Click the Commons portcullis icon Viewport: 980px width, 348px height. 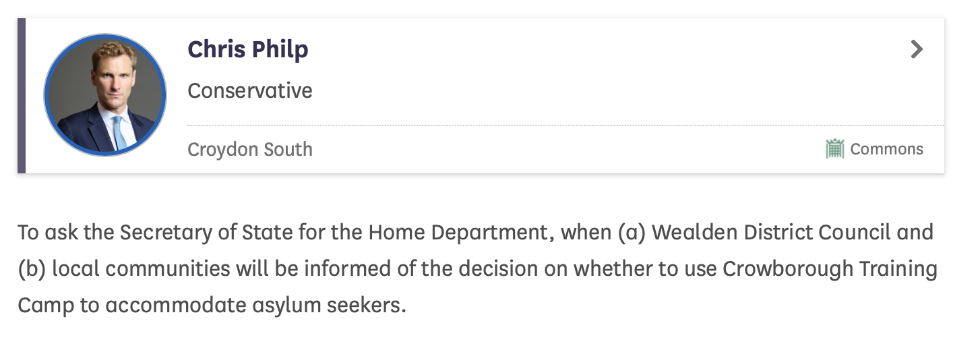point(834,148)
